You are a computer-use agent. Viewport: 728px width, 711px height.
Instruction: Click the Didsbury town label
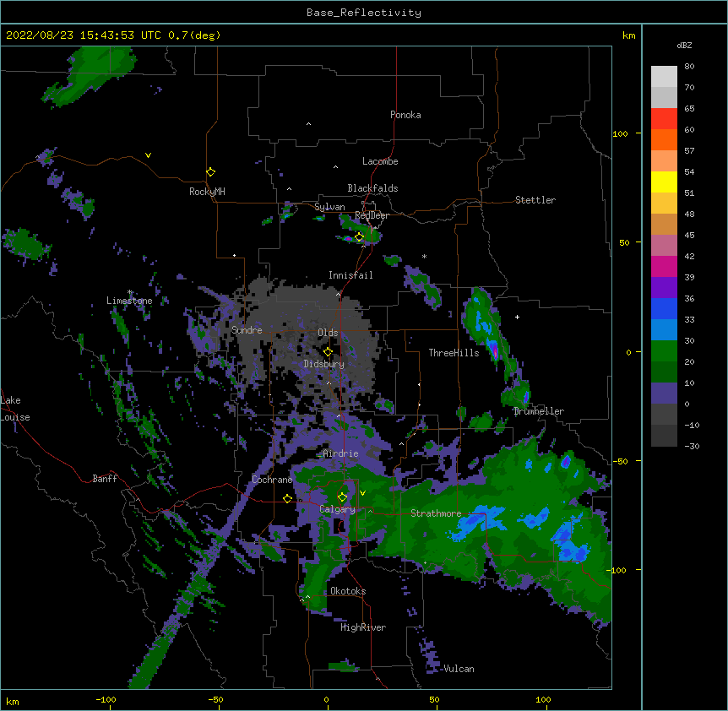click(x=323, y=364)
